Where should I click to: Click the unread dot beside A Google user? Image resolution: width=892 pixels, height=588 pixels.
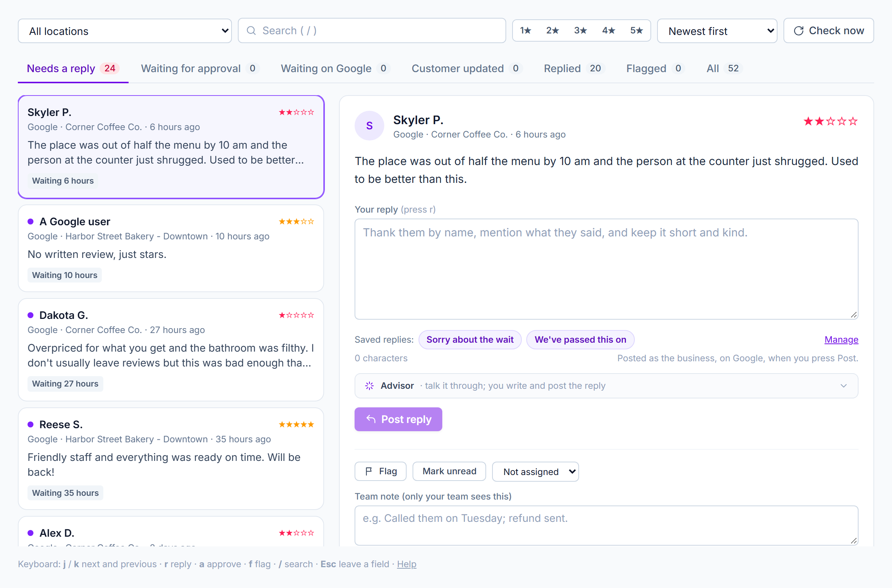31,222
